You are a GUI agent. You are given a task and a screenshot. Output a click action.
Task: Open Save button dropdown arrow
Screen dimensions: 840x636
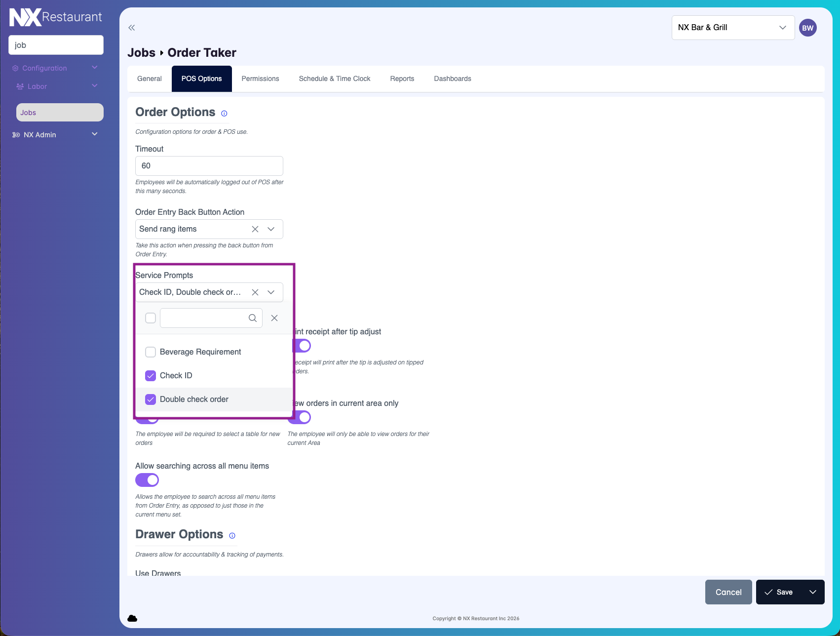coord(812,592)
